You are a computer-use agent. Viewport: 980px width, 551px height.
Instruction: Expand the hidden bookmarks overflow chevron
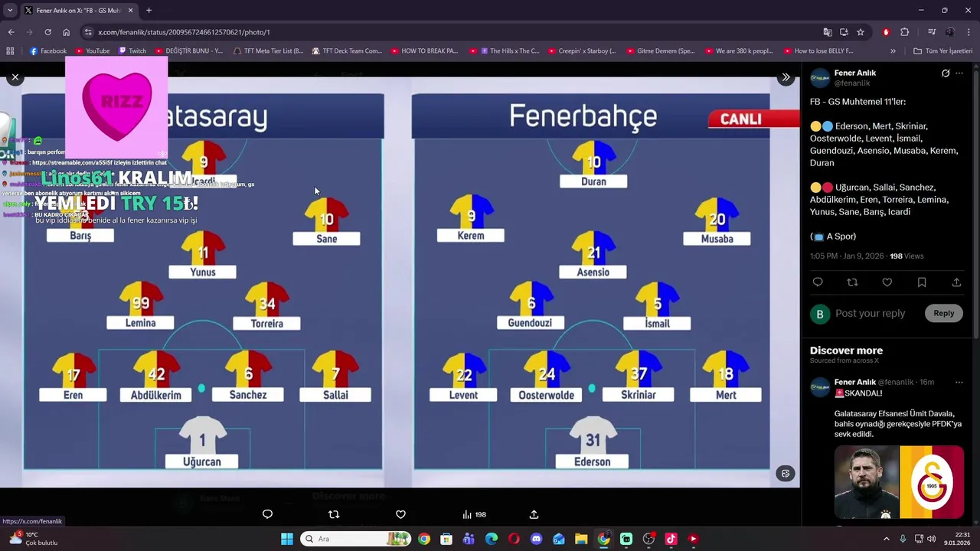pyautogui.click(x=893, y=51)
